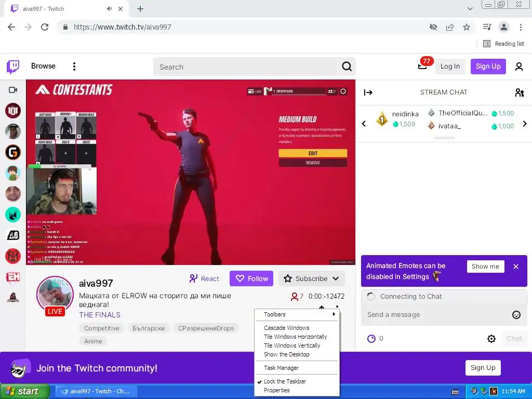This screenshot has width=532, height=399.
Task: Open the Chrome profile avatar button
Action: point(504,27)
